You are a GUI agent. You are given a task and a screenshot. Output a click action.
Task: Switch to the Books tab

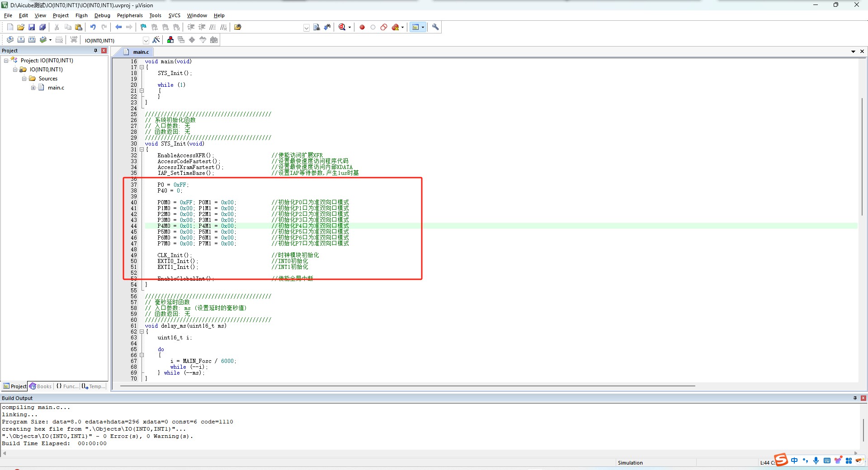41,386
